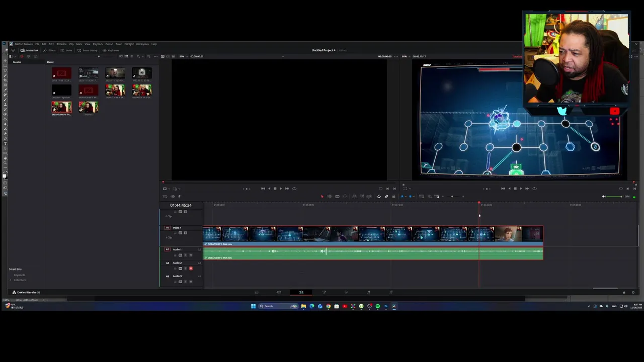Solo the Audio 3 track

point(186,282)
